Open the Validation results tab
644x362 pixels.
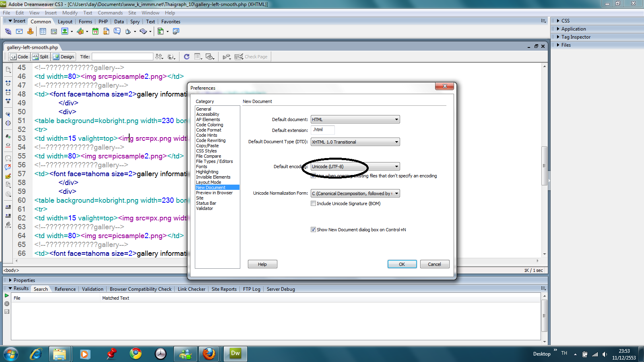coord(93,289)
